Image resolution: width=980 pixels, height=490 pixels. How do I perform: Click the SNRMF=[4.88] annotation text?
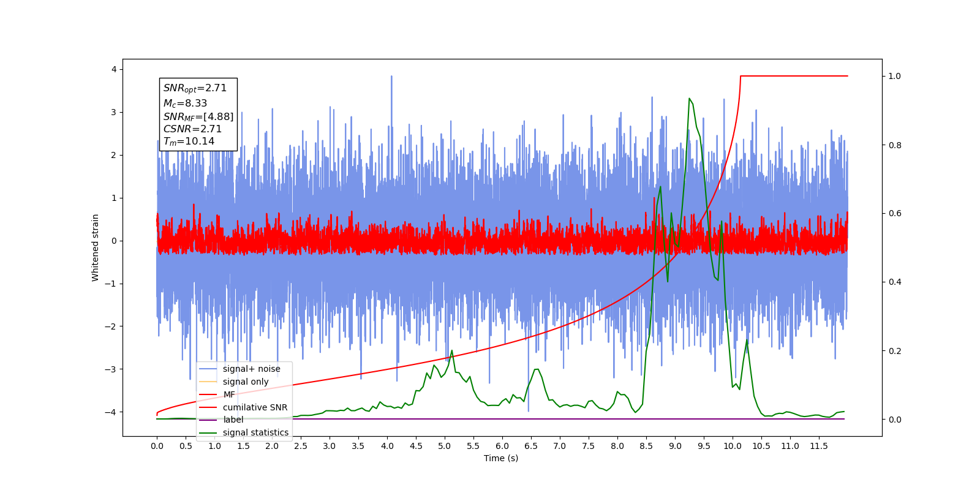198,116
